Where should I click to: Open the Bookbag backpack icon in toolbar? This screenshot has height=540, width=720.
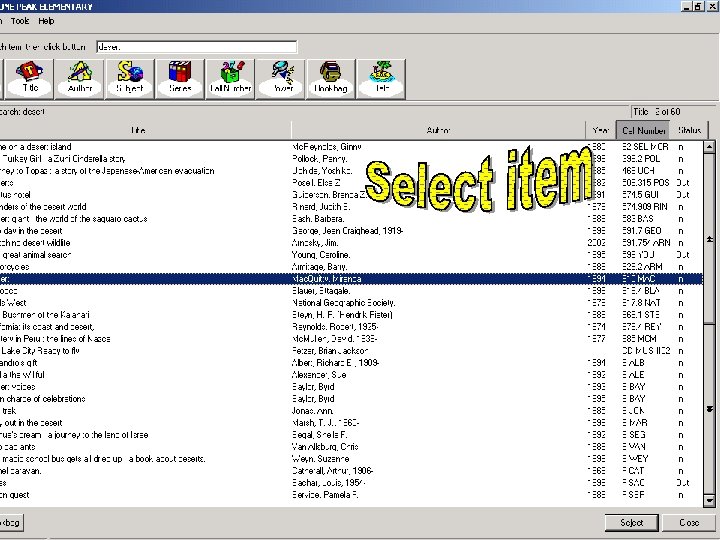tap(331, 79)
